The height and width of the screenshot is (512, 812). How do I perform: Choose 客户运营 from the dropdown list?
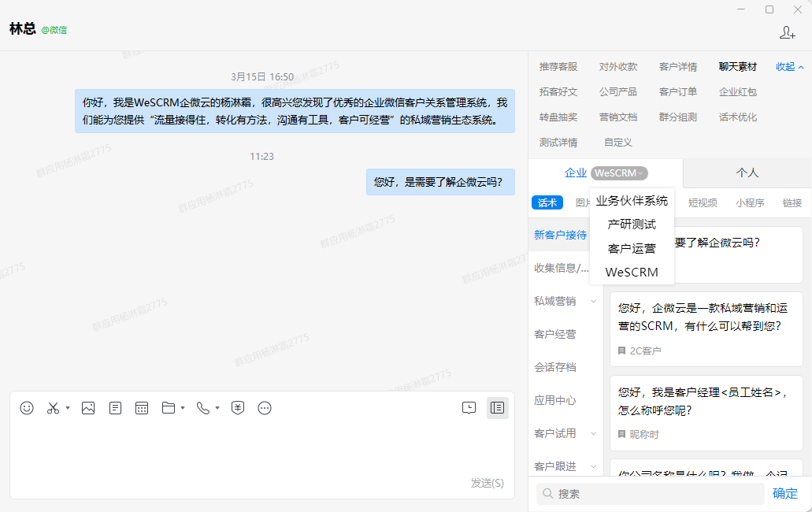(x=632, y=248)
